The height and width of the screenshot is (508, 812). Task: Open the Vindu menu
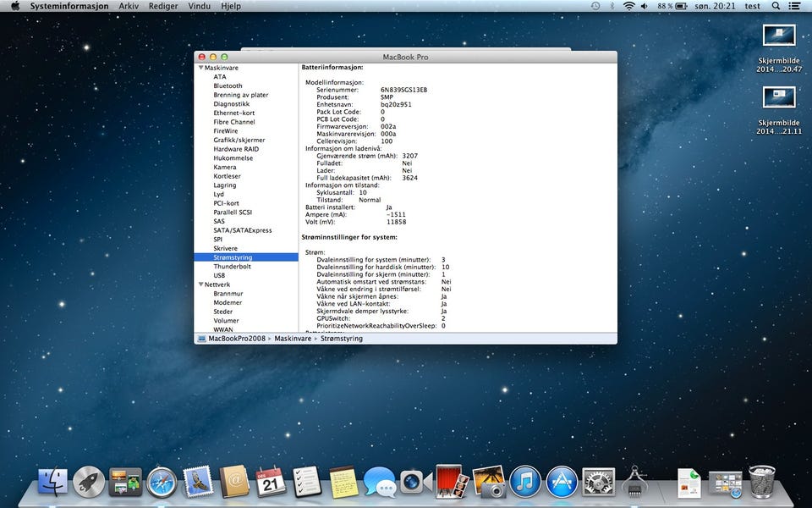pos(200,6)
